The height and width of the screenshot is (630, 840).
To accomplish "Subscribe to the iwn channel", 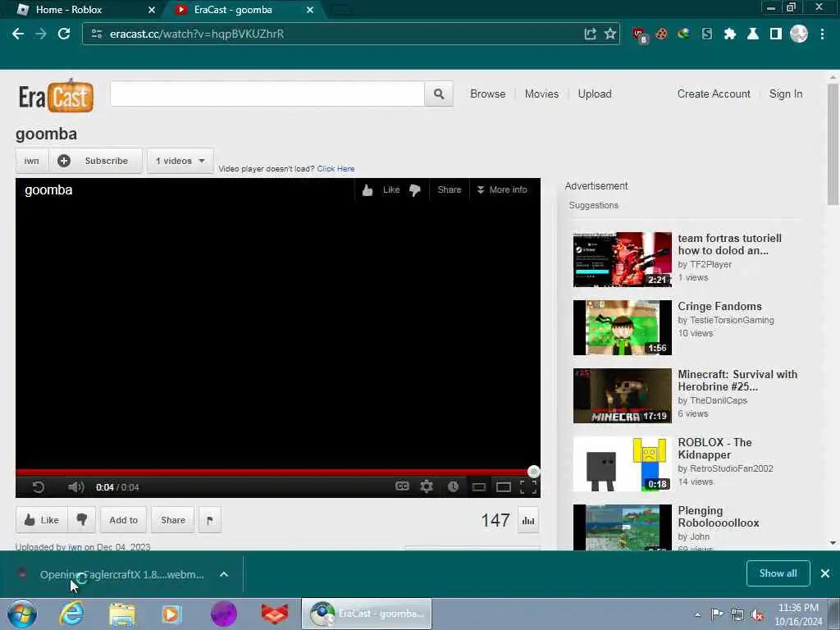I will coord(96,161).
